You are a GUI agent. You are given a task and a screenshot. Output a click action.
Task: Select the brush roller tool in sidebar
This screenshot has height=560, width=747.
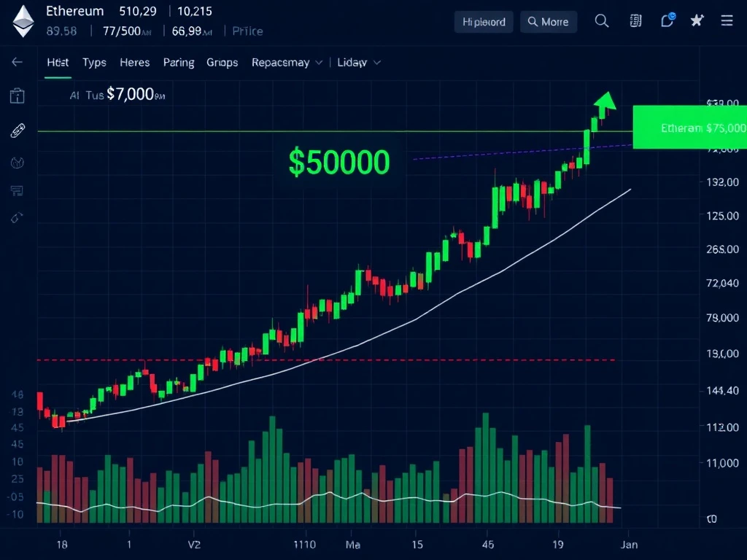[17, 191]
